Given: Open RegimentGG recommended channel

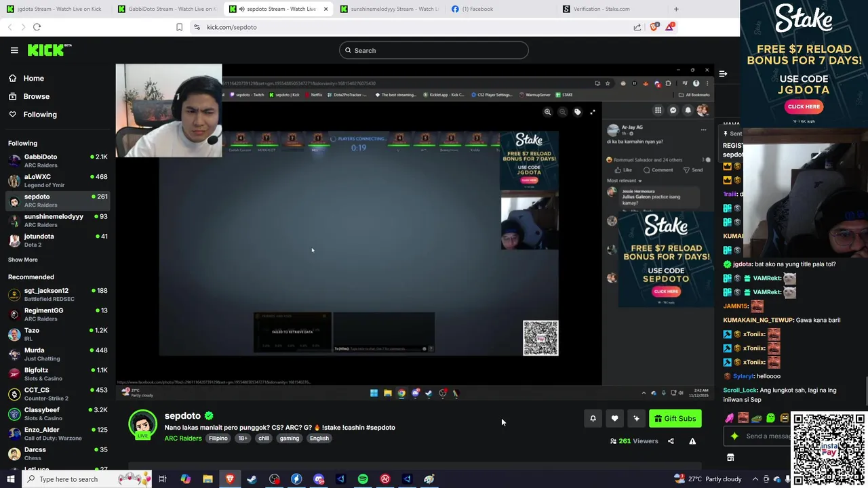Looking at the screenshot, I should pyautogui.click(x=58, y=314).
